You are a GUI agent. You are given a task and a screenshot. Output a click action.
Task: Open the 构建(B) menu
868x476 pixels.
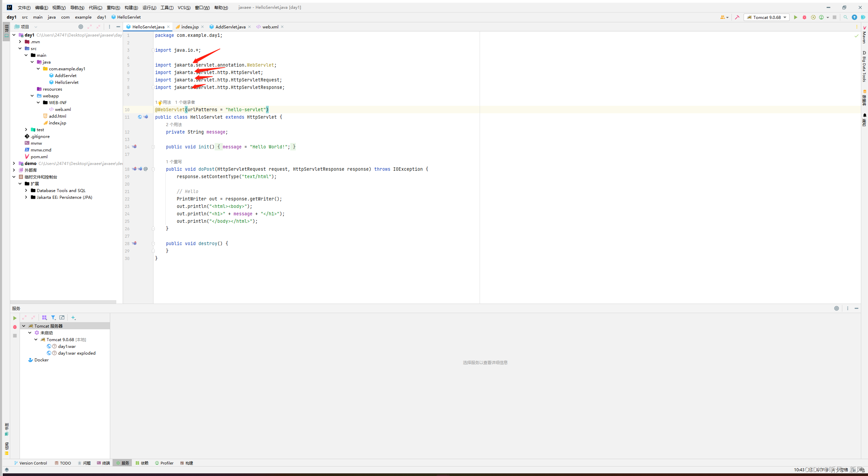131,7
